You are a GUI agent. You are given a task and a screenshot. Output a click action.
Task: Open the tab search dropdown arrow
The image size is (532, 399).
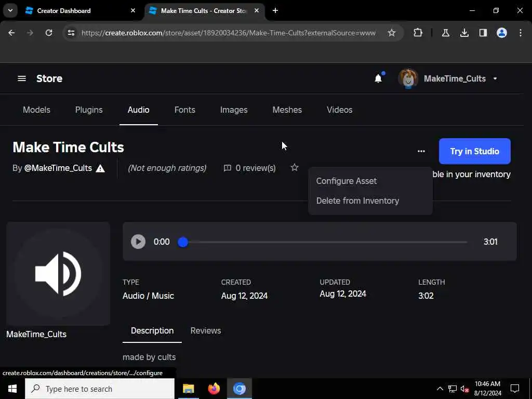coord(10,10)
